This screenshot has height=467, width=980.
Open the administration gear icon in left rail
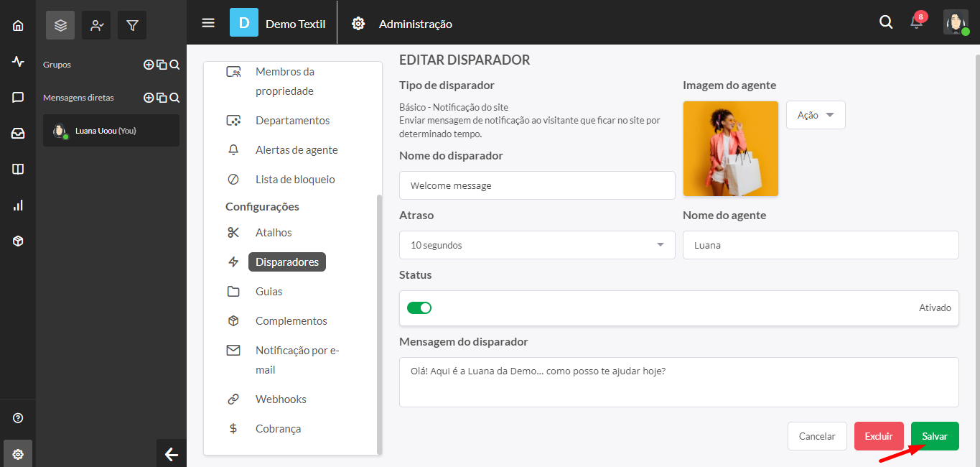pyautogui.click(x=18, y=454)
